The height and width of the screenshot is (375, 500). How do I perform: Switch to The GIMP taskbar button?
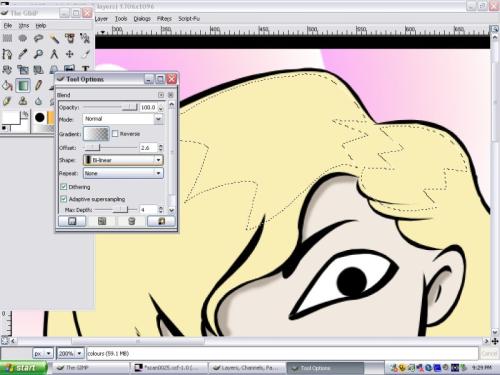point(91,368)
